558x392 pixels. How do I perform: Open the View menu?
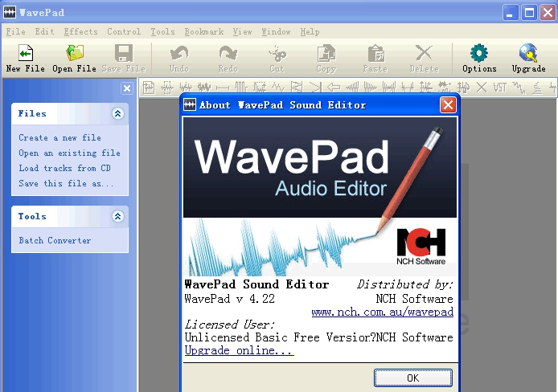click(x=242, y=31)
